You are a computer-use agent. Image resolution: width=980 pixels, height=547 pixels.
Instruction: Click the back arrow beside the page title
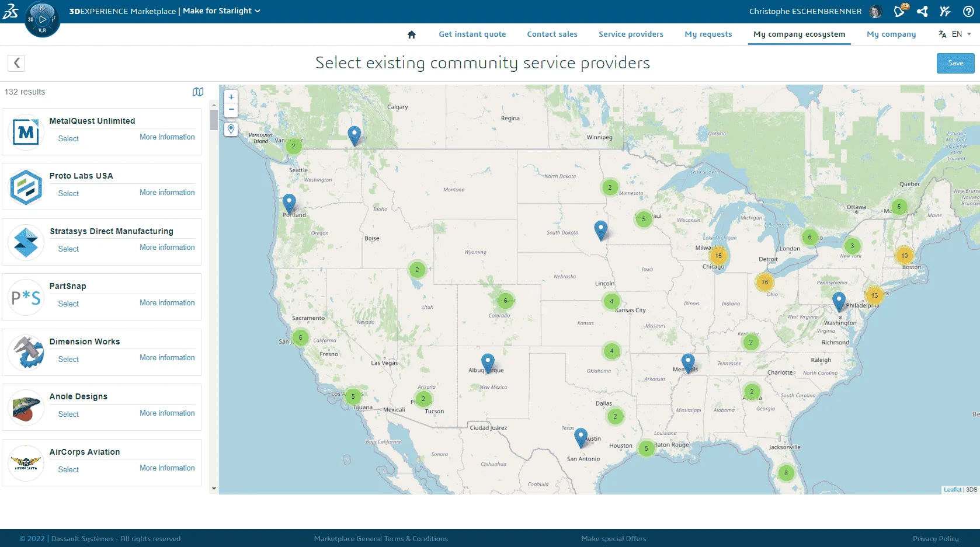pos(16,63)
